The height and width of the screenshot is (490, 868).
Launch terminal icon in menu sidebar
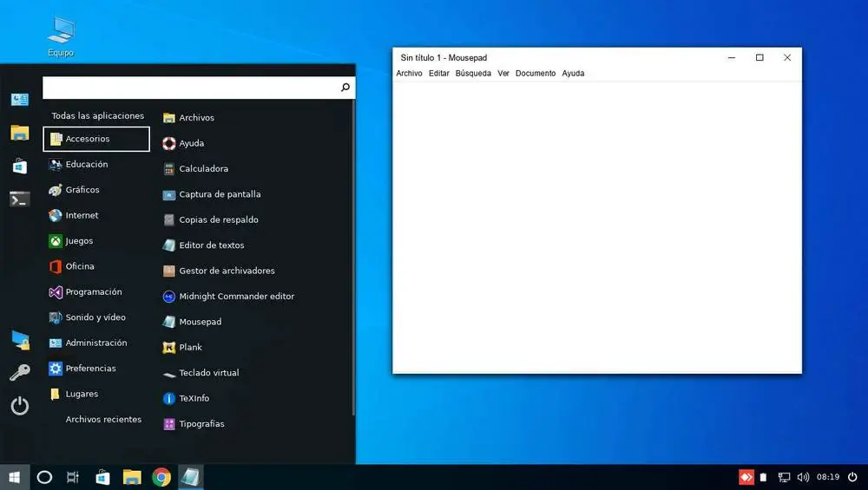[19, 199]
